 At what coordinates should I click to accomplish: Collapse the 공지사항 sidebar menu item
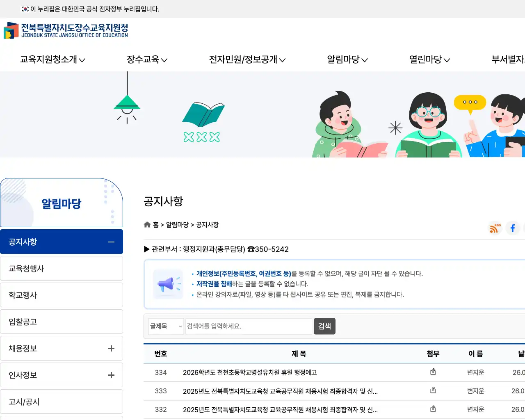pyautogui.click(x=111, y=242)
